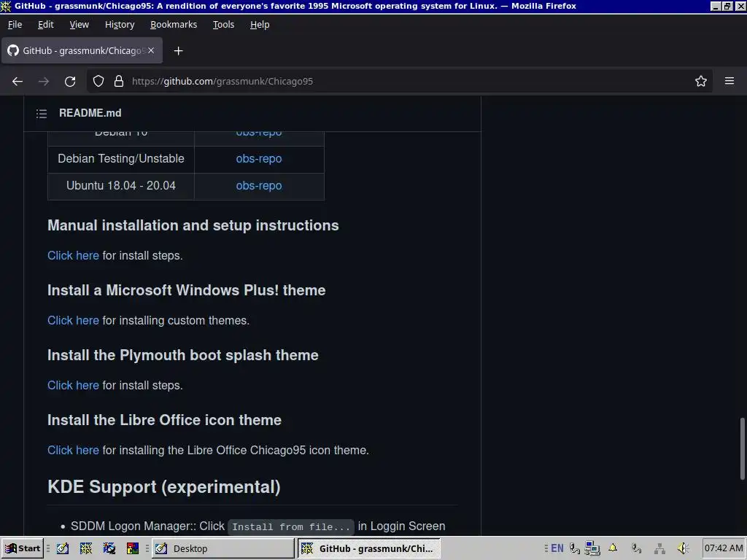Click the page vertical scrollbar thumb
Viewport: 747px width, 560px height.
(x=742, y=448)
